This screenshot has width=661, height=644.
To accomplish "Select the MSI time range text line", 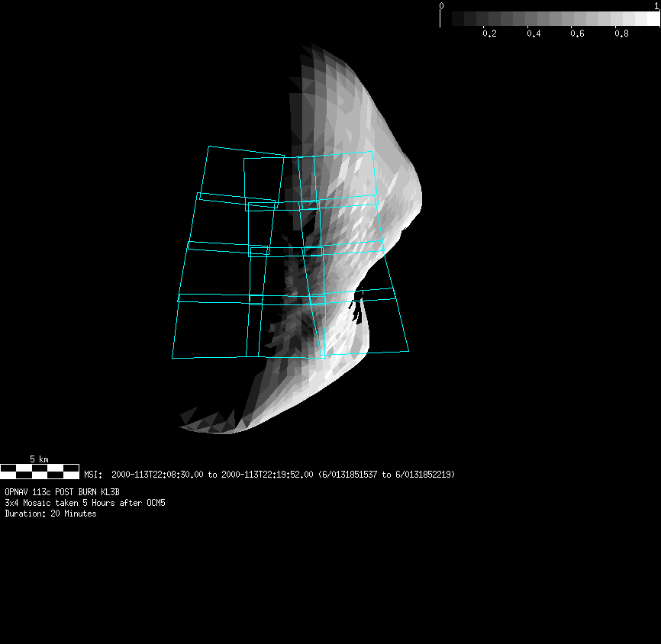I will click(x=269, y=475).
